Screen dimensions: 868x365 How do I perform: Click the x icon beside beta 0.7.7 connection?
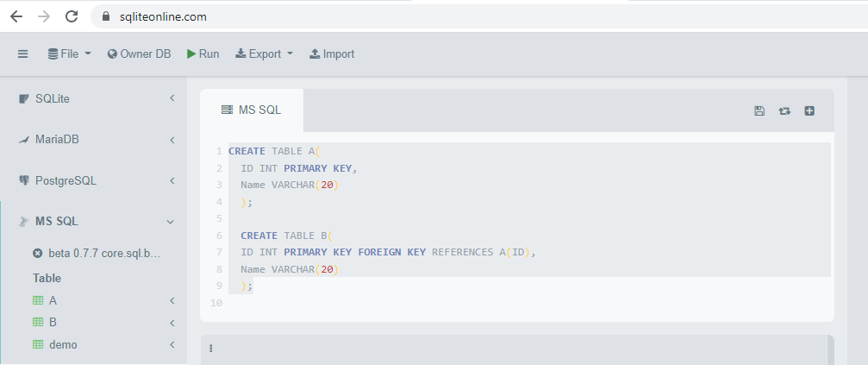pos(38,254)
